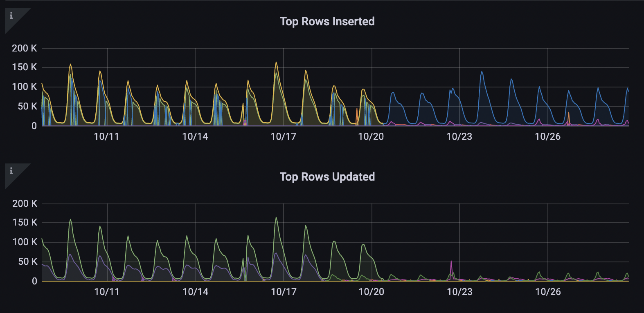Viewport: 644px width, 313px height.
Task: Click 150 K label on Top Rows Updated axis
Action: tap(25, 223)
